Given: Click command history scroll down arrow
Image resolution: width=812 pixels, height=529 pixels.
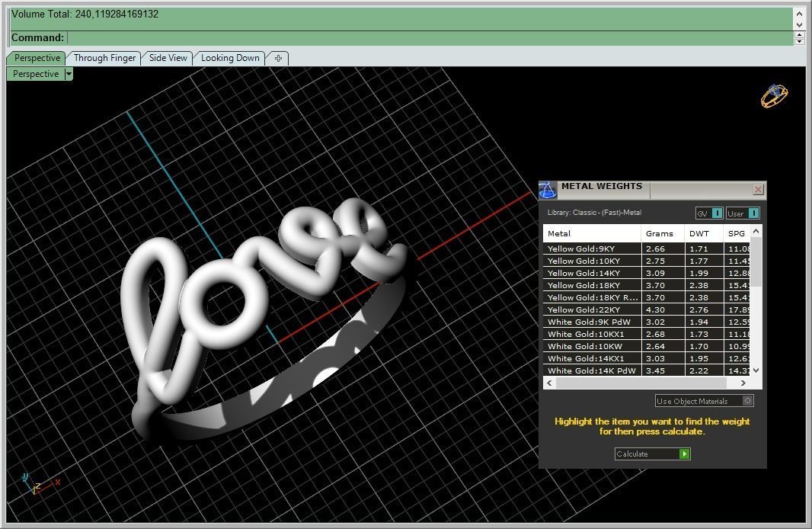Looking at the screenshot, I should tap(800, 24).
